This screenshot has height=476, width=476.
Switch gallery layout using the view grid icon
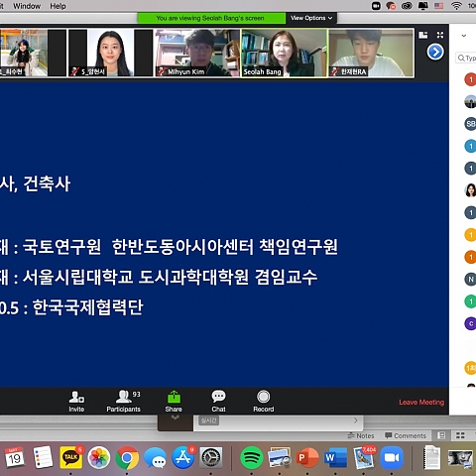423,35
